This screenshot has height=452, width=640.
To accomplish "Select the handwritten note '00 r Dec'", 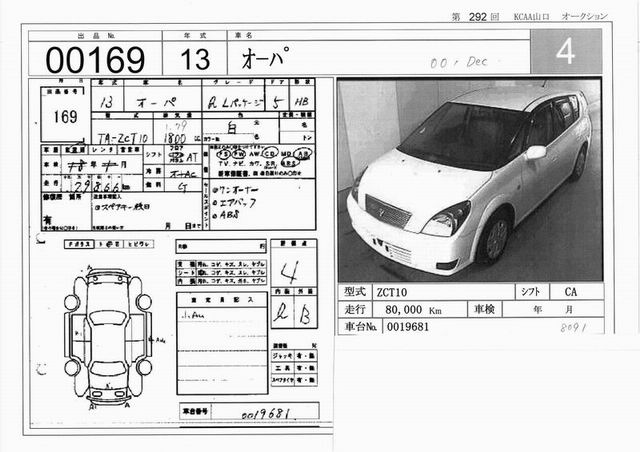I will [x=459, y=62].
